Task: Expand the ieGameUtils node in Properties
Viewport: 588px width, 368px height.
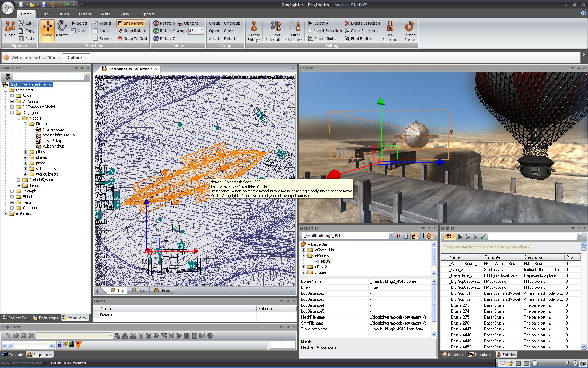Action: 303,250
